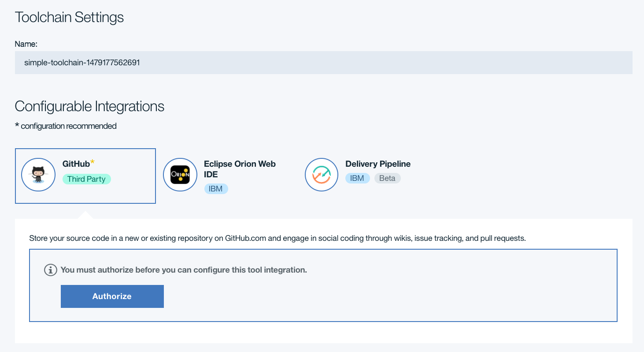Edit the toolchain Name input field

(x=324, y=63)
